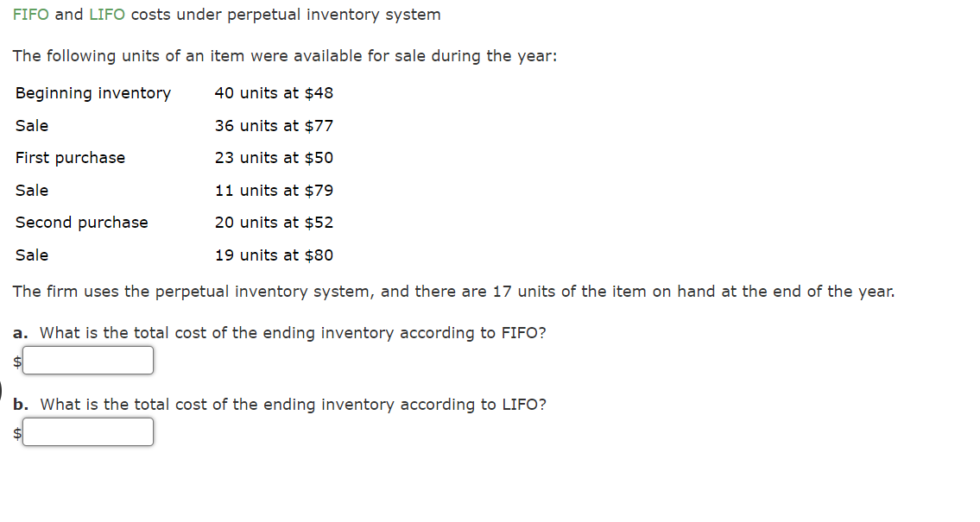This screenshot has width=980, height=522.
Task: Click the 23 units at $50 value
Action: point(274,157)
